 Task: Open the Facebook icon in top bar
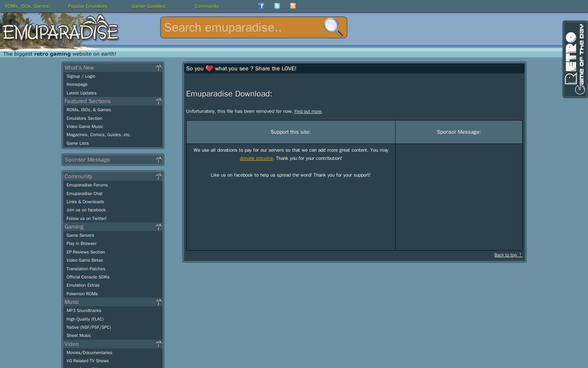pyautogui.click(x=261, y=6)
